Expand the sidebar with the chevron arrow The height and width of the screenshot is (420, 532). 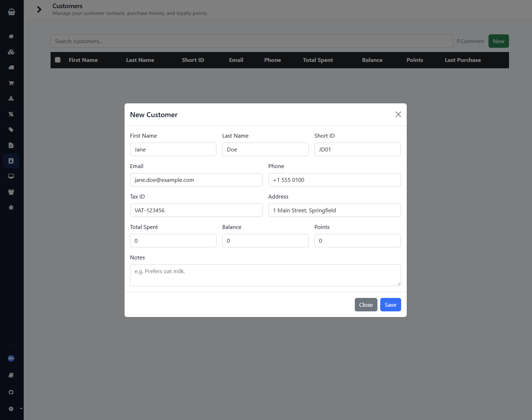39,10
